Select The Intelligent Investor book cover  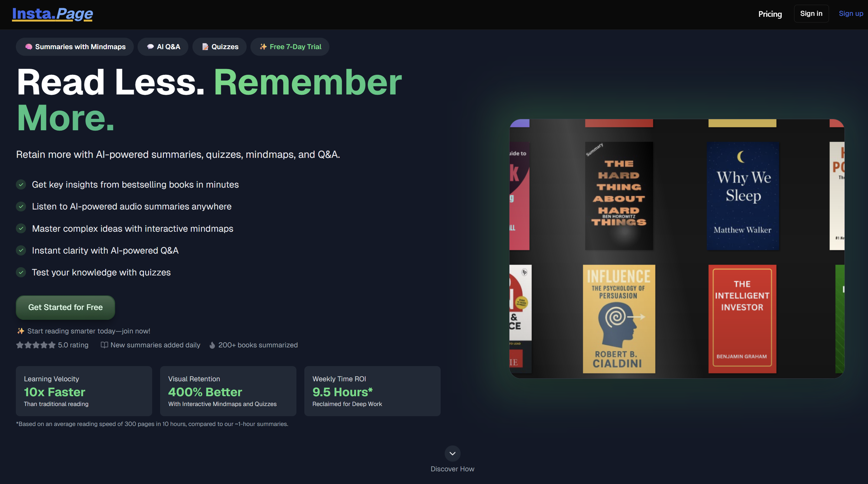pos(742,319)
